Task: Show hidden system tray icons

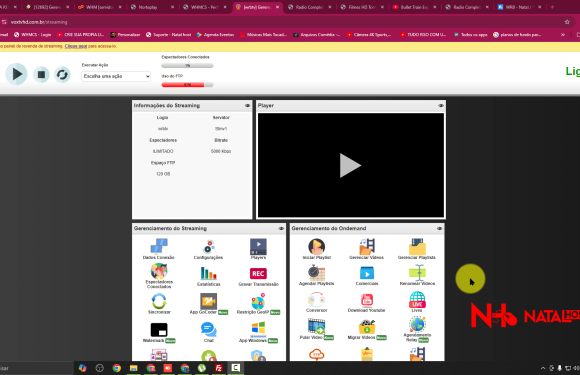Action: click(x=543, y=368)
